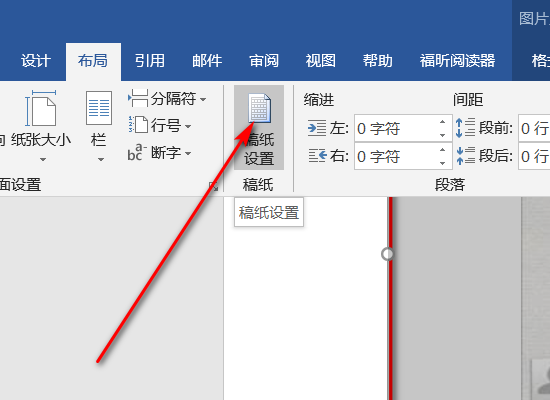Screen dimensions: 550x400
Task: Expand the 分隔符 breaks dropdown
Action: pyautogui.click(x=202, y=99)
